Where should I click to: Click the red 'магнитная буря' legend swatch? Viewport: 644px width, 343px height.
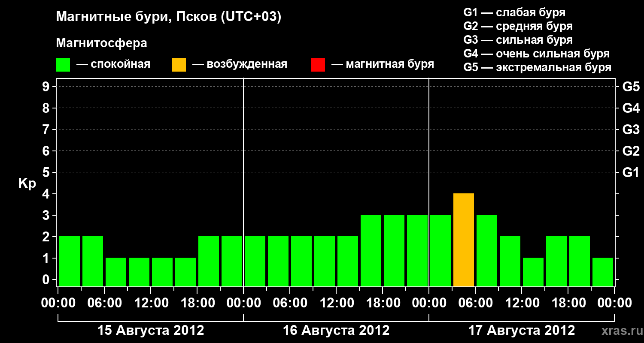point(318,65)
